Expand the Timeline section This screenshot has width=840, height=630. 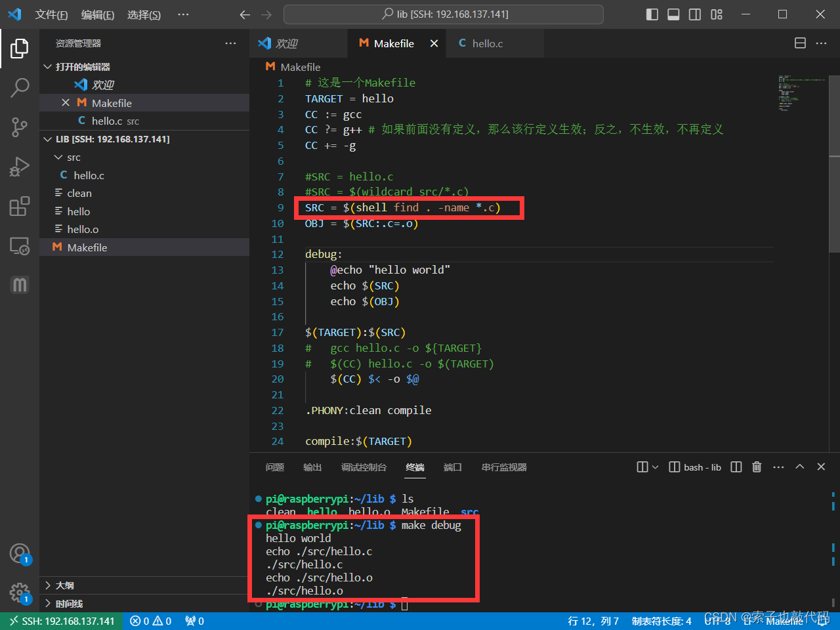click(x=144, y=604)
